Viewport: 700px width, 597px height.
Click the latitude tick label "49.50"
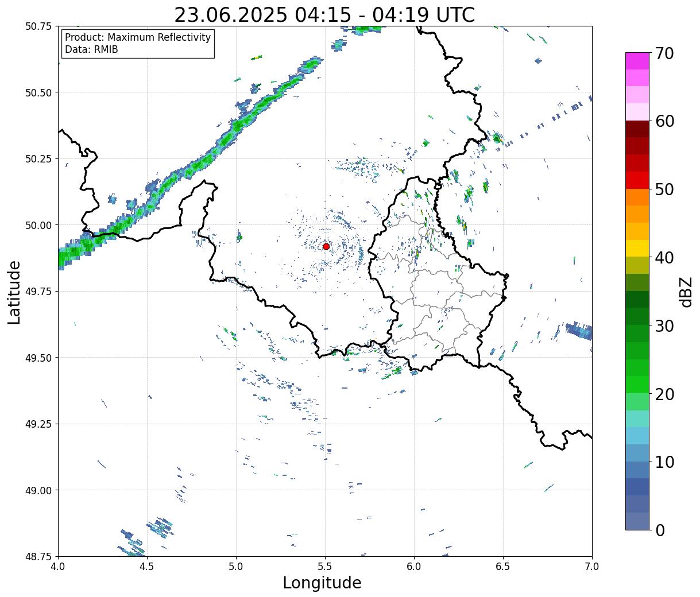click(38, 358)
